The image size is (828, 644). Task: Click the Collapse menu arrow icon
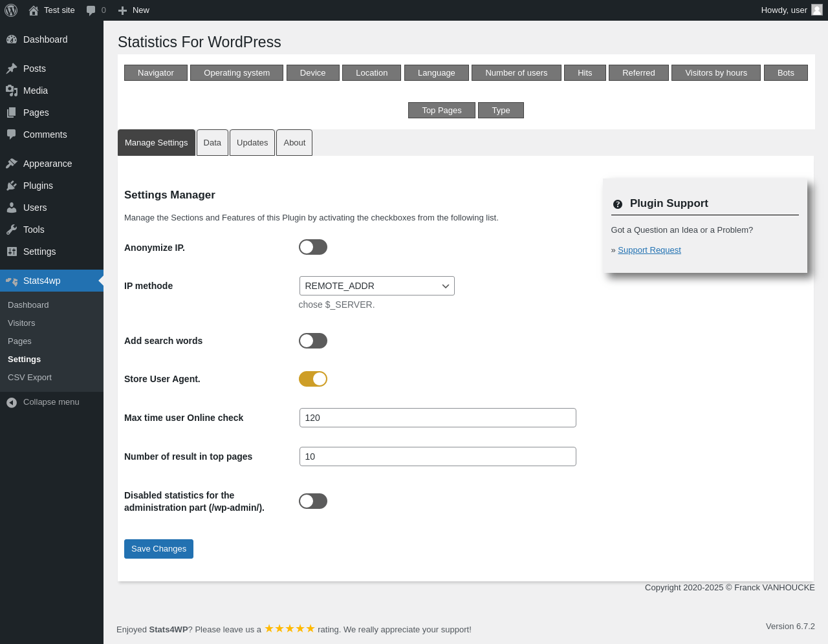[x=12, y=402]
